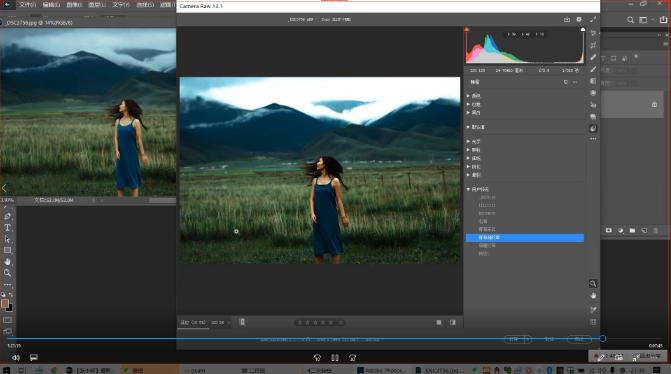Viewport: 671px width, 374px height.
Task: Open Photoshop 编辑 menu
Action: pos(51,5)
